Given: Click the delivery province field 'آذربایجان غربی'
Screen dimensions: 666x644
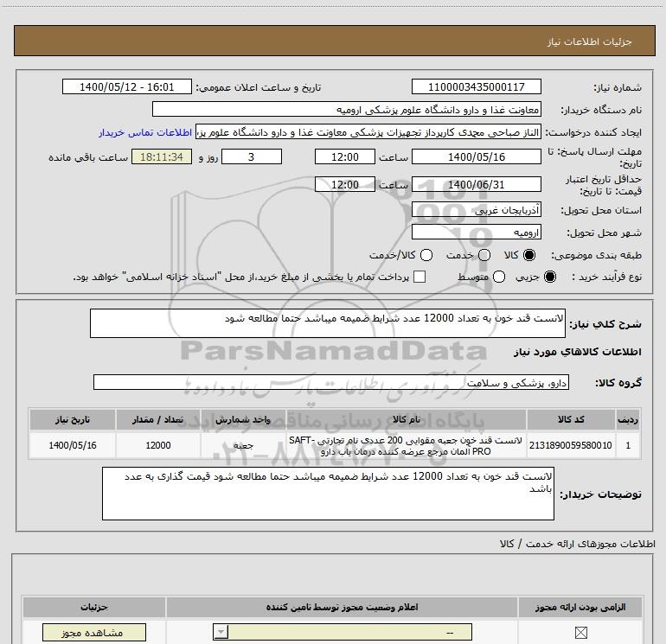Looking at the screenshot, I should pos(477,210).
